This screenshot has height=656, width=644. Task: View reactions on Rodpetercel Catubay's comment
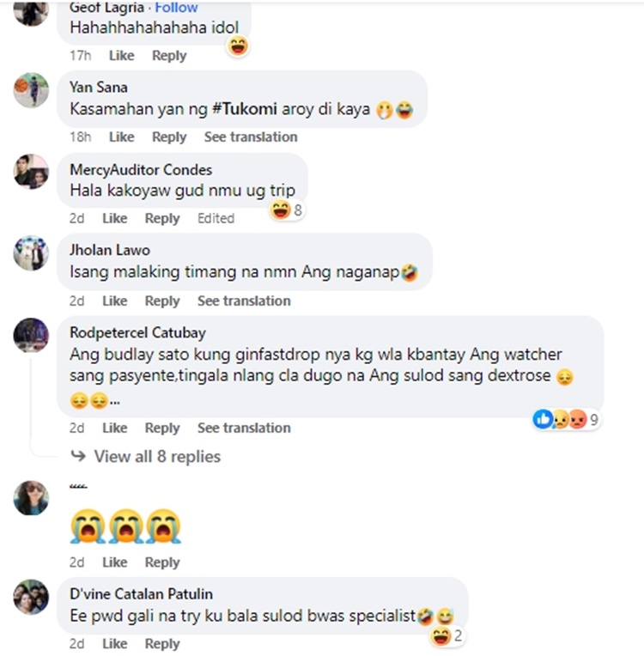(567, 419)
